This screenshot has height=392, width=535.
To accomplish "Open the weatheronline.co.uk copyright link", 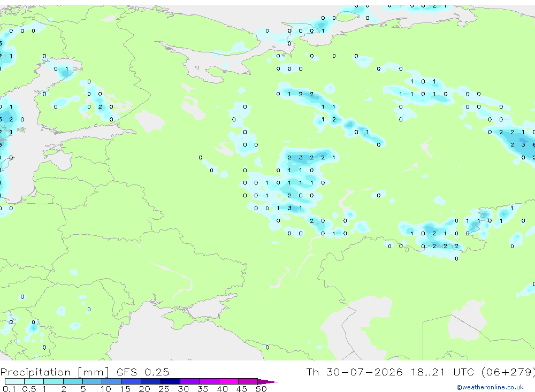I will click(490, 387).
